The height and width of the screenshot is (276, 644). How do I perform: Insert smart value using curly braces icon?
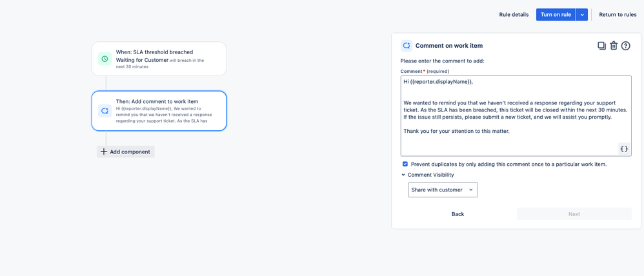click(624, 149)
